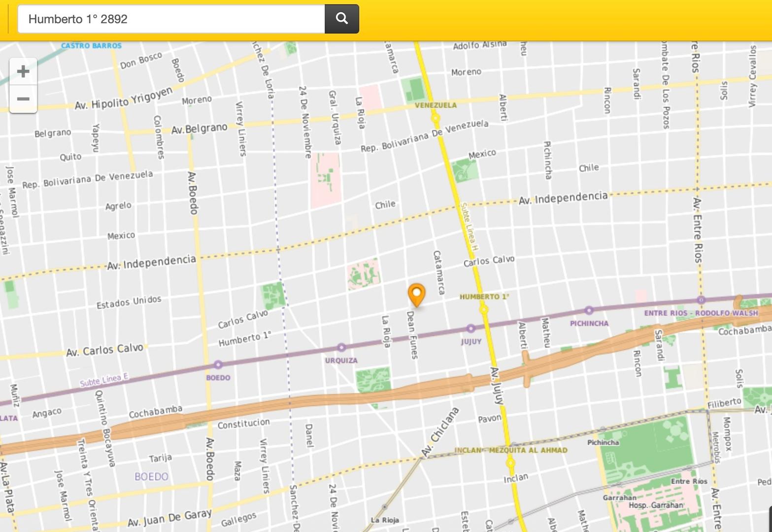Viewport: 772px width, 532px height.
Task: Click the Venezuela station marker on Line H
Action: coord(435,118)
